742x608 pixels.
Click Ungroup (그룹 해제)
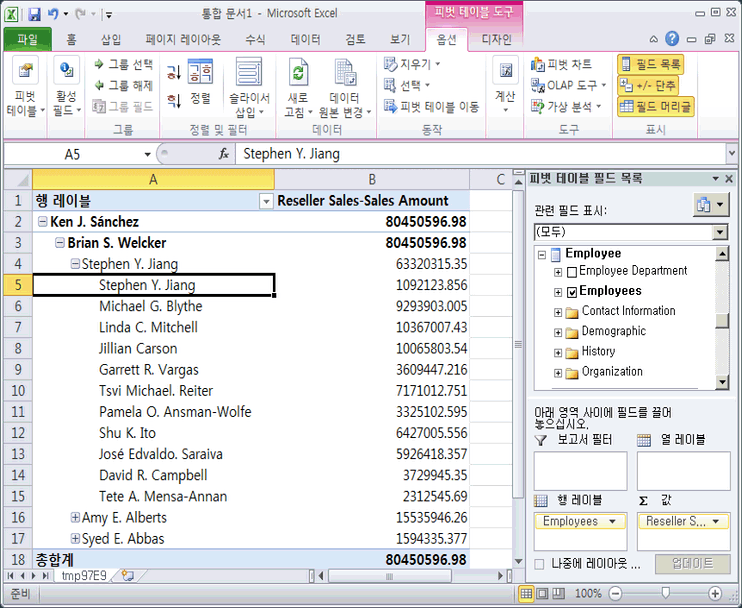pyautogui.click(x=123, y=86)
